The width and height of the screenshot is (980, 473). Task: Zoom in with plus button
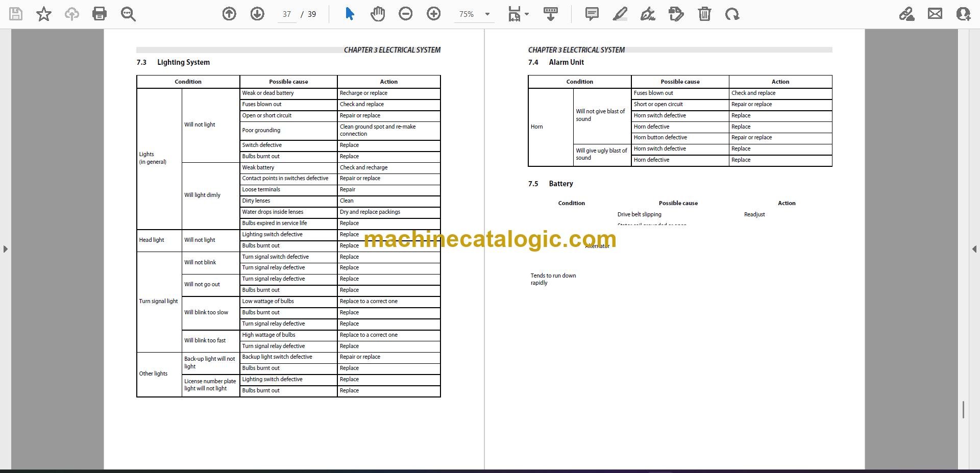point(434,14)
